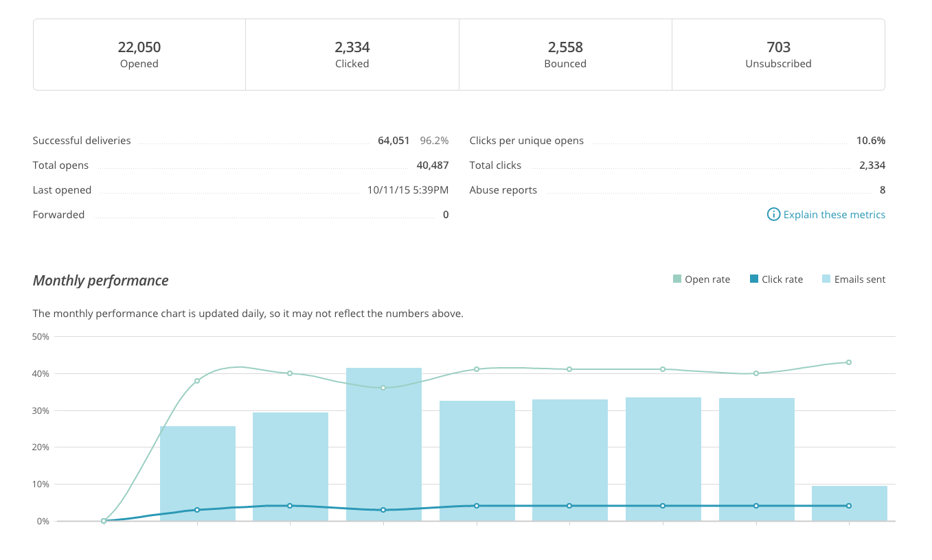Click the Last opened date 10/11/15 5:39PM

pos(407,190)
